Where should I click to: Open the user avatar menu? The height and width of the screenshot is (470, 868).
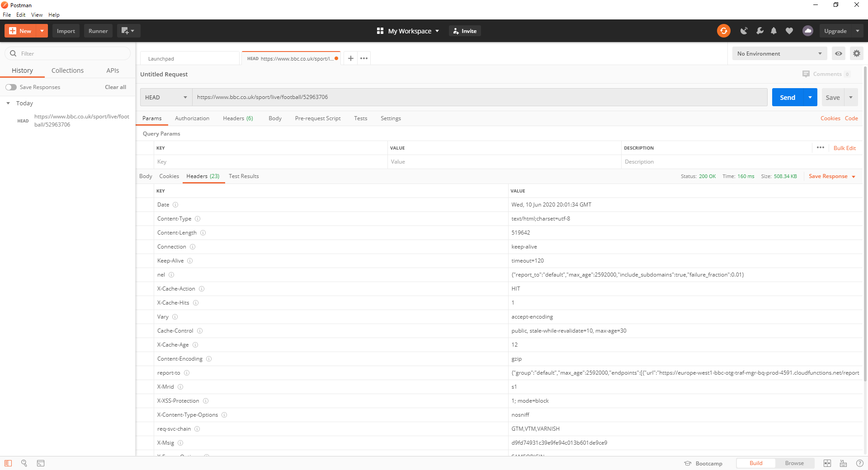[x=808, y=31]
